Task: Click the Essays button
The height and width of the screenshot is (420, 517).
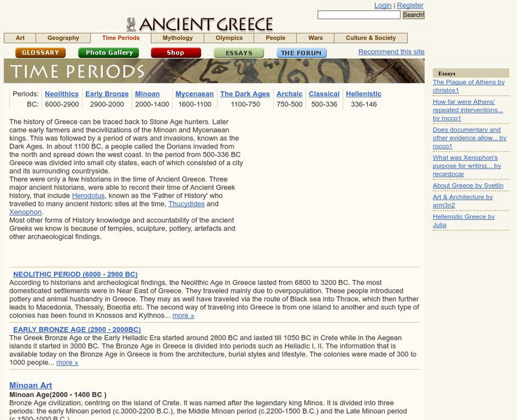Action: coord(239,52)
